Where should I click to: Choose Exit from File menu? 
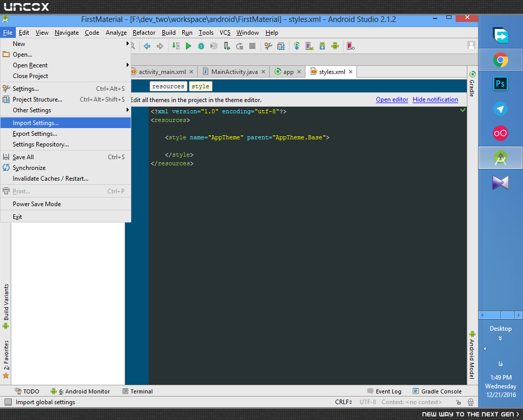66,217
